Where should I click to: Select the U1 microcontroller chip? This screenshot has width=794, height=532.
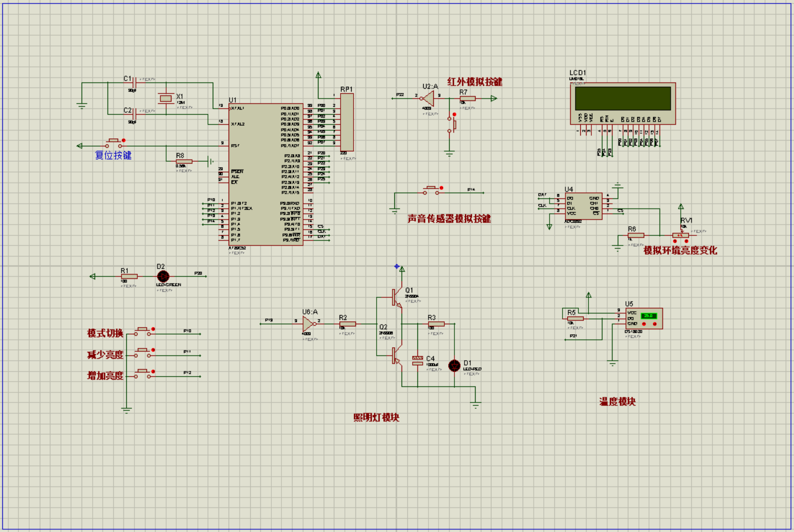point(266,174)
